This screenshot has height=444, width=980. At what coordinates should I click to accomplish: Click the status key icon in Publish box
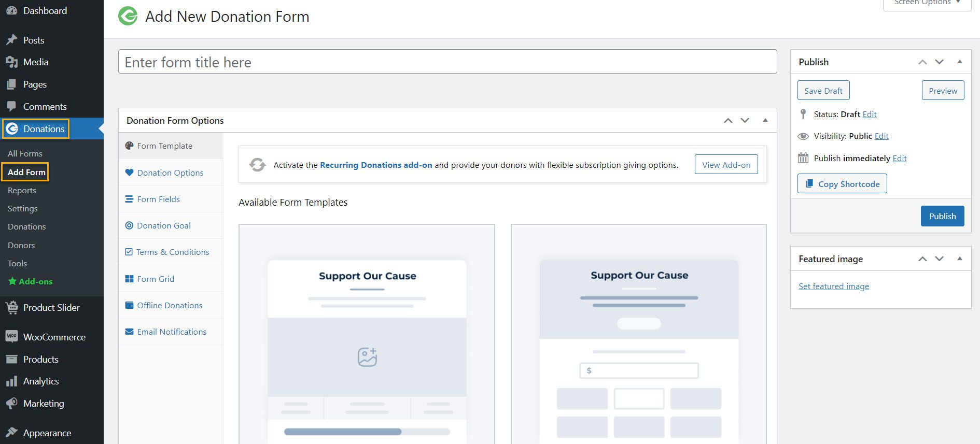pos(803,114)
